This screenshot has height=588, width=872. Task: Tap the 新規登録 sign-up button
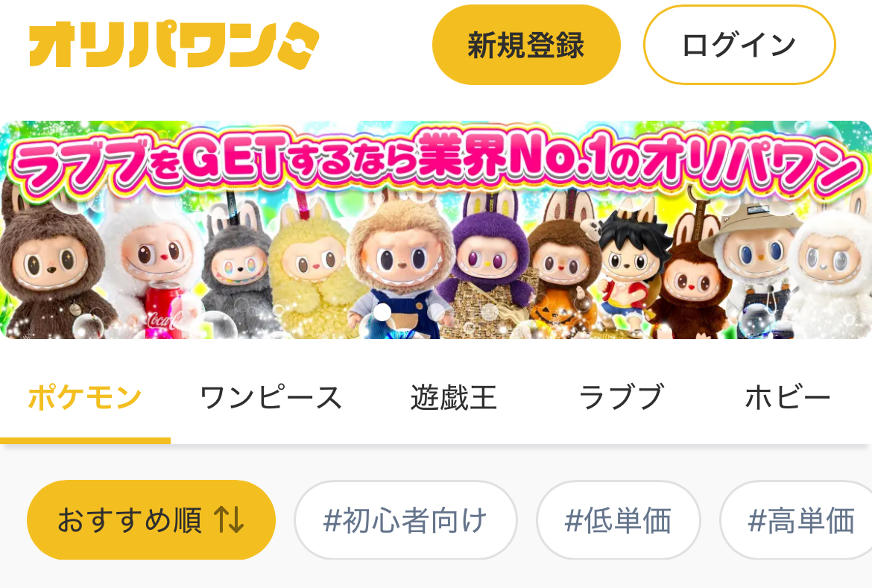pos(526,45)
